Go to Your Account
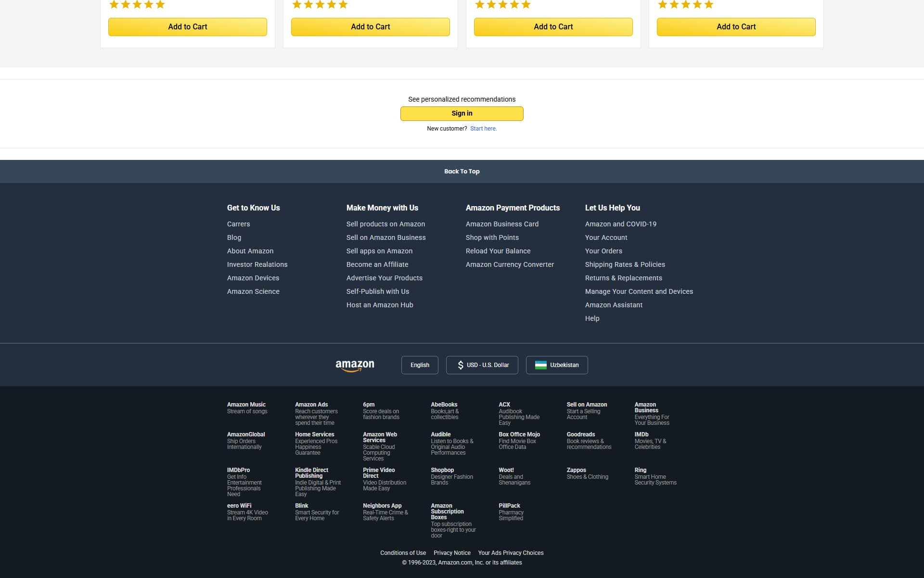Viewport: 924px width, 578px height. (606, 237)
